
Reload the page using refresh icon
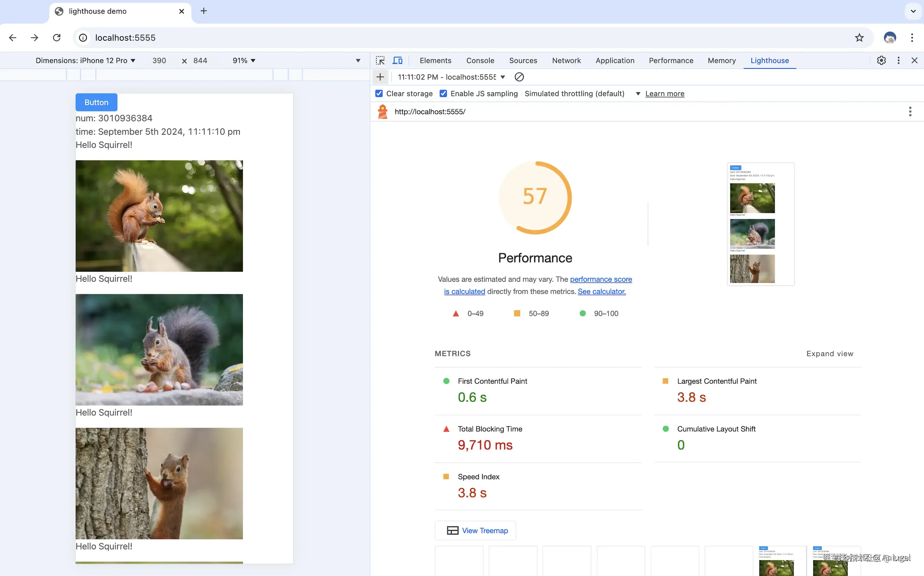tap(57, 38)
